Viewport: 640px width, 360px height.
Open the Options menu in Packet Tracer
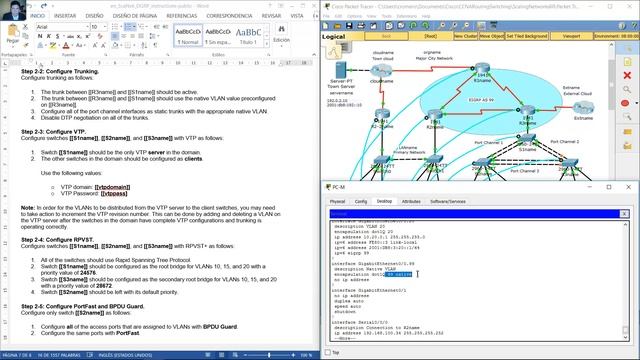click(x=354, y=16)
